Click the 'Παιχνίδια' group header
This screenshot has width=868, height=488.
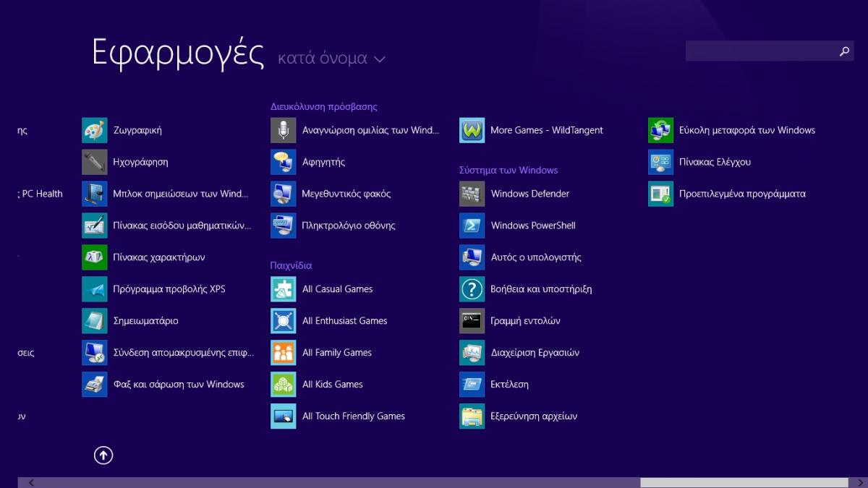click(292, 265)
